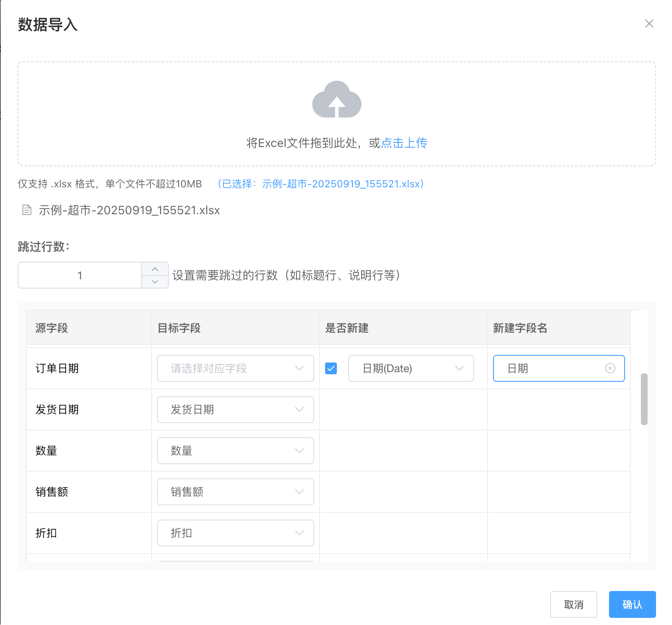Decrease skip rows with down arrow
672x625 pixels.
[x=155, y=282]
